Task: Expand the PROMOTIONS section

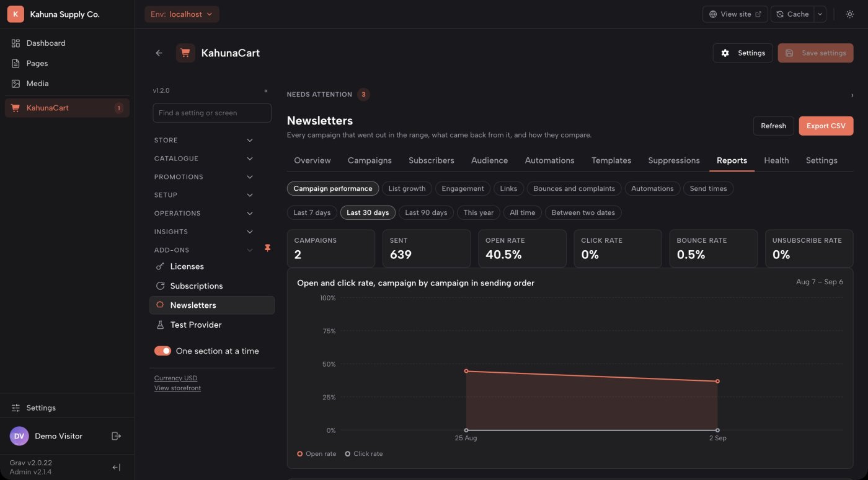Action: [x=205, y=177]
